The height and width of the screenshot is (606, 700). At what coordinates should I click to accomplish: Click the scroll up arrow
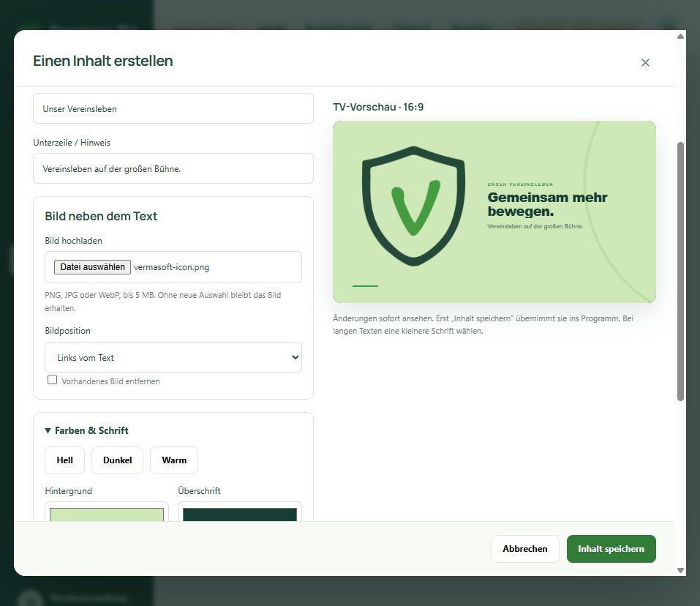pyautogui.click(x=680, y=36)
